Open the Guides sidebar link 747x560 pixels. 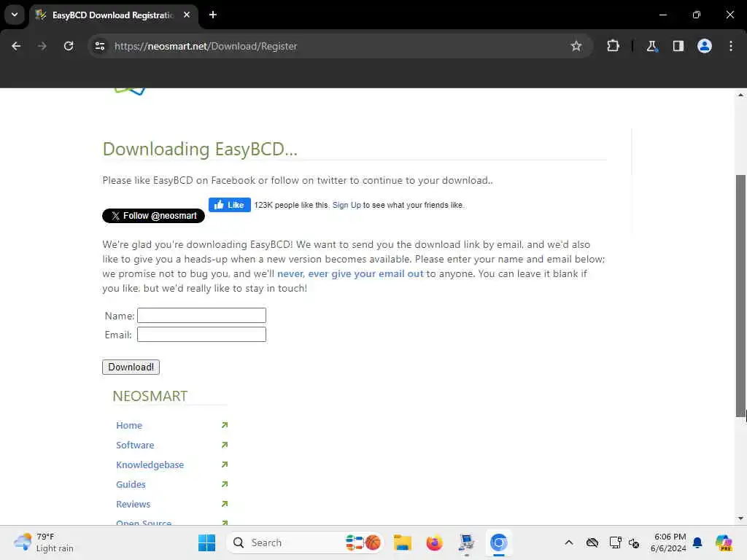pyautogui.click(x=131, y=484)
